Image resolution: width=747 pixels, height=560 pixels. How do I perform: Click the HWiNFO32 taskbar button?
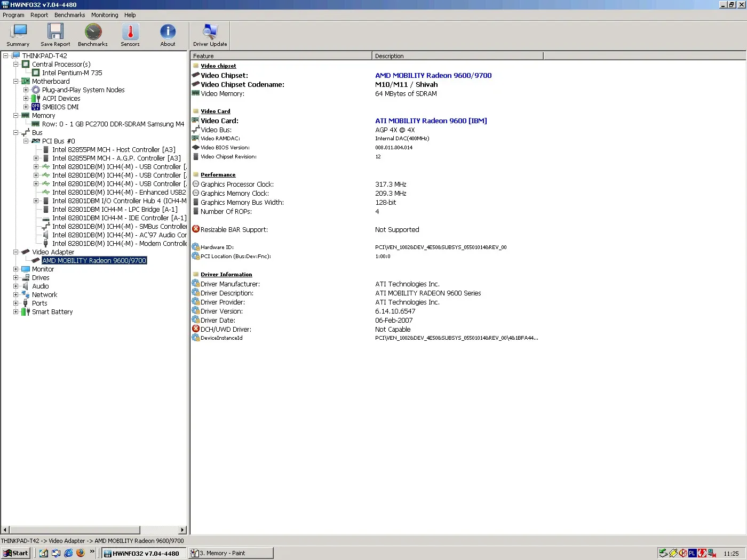144,553
